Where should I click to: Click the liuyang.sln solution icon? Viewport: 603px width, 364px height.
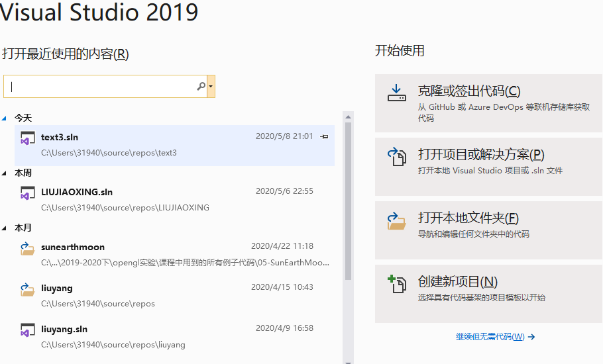tap(27, 330)
